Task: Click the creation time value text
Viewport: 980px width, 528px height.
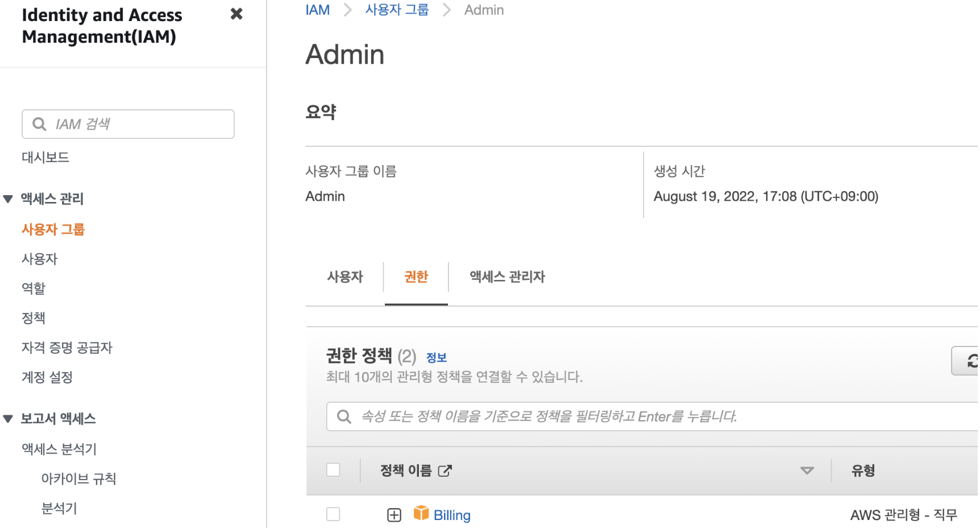Action: (x=766, y=196)
